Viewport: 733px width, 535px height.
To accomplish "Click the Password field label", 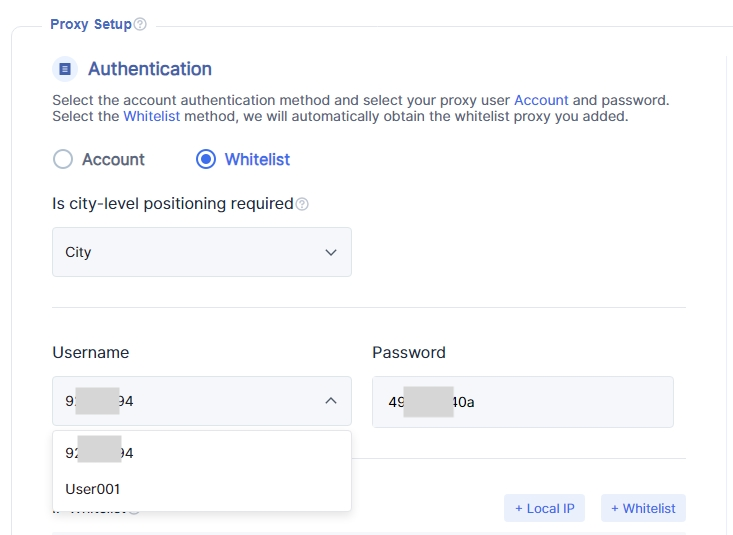I will click(x=408, y=352).
